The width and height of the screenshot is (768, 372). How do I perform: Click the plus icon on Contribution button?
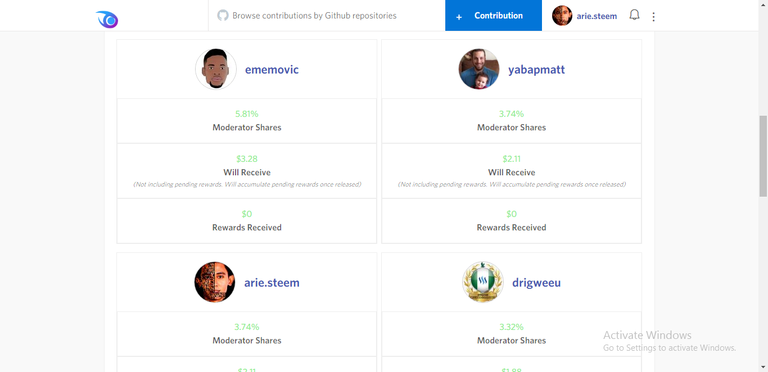pyautogui.click(x=459, y=17)
